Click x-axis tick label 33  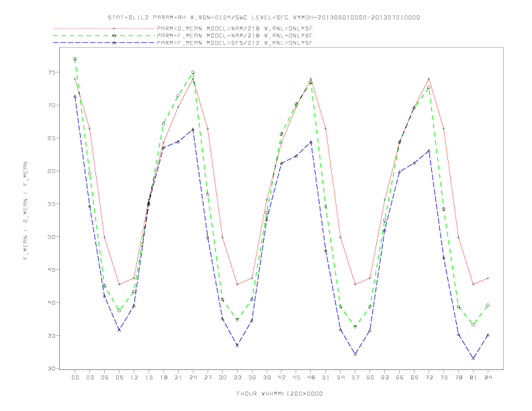click(x=237, y=377)
